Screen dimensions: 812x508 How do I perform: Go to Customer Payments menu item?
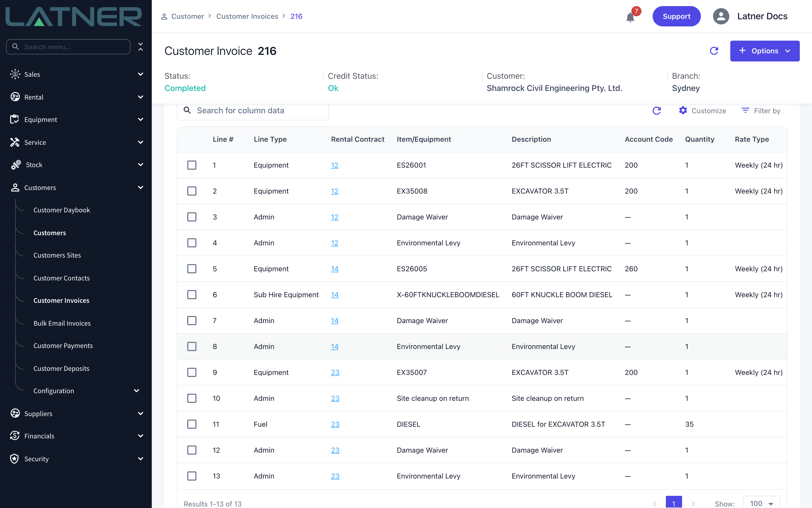(63, 345)
